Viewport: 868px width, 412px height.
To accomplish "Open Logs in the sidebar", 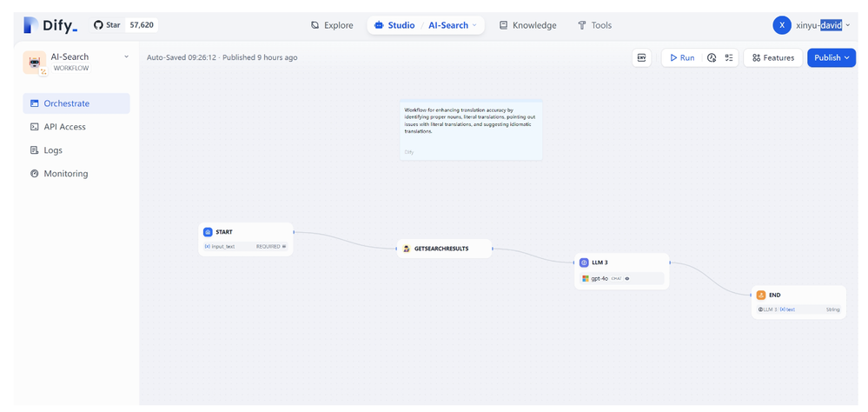I will pyautogui.click(x=76, y=150).
